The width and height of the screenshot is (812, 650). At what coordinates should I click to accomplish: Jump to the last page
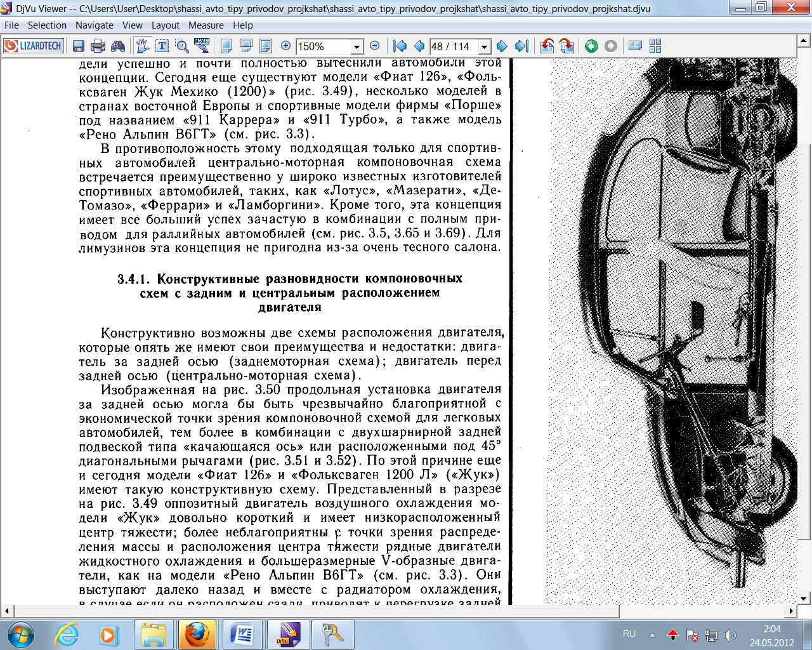pyautogui.click(x=521, y=46)
